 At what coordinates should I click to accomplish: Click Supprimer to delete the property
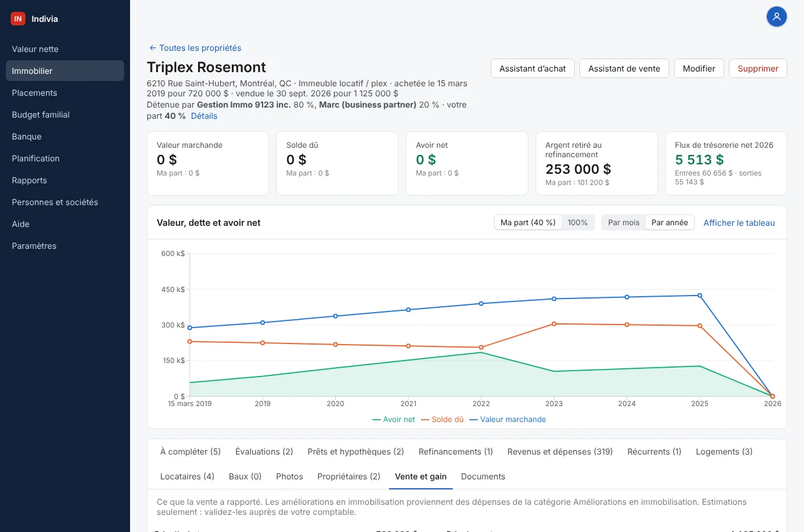pos(758,69)
